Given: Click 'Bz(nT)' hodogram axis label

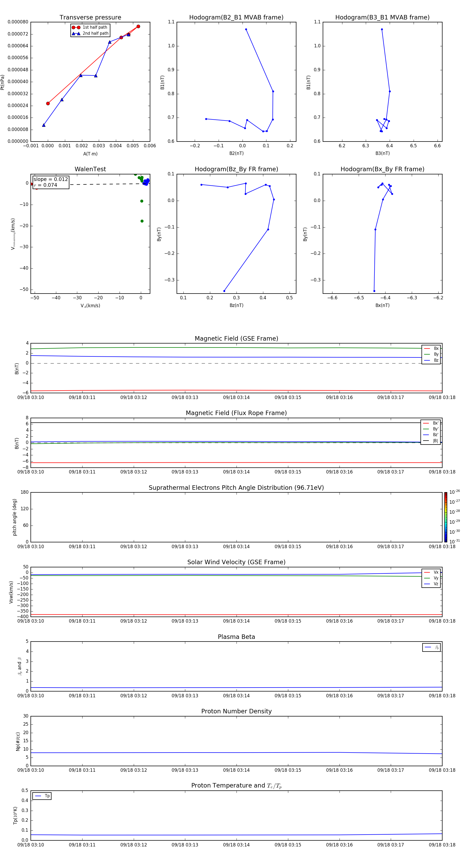Looking at the screenshot, I should pyautogui.click(x=236, y=305).
